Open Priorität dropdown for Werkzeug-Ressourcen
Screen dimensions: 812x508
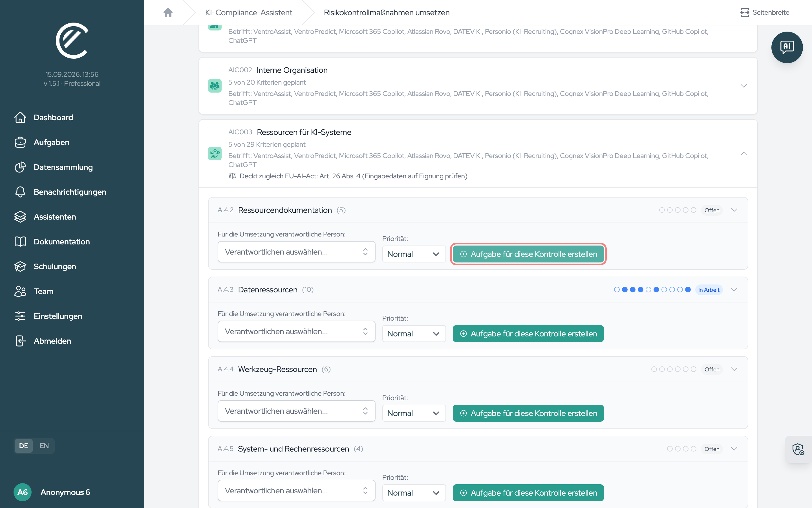(x=414, y=413)
